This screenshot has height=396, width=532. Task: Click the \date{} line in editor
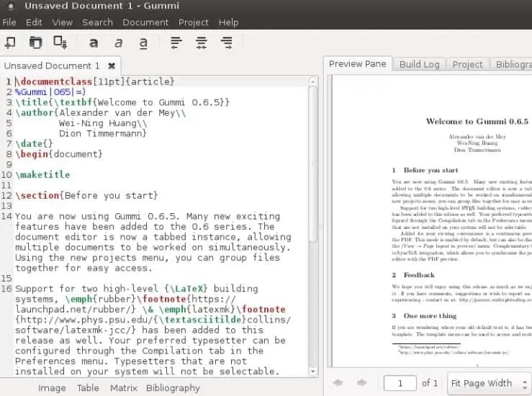pyautogui.click(x=34, y=143)
